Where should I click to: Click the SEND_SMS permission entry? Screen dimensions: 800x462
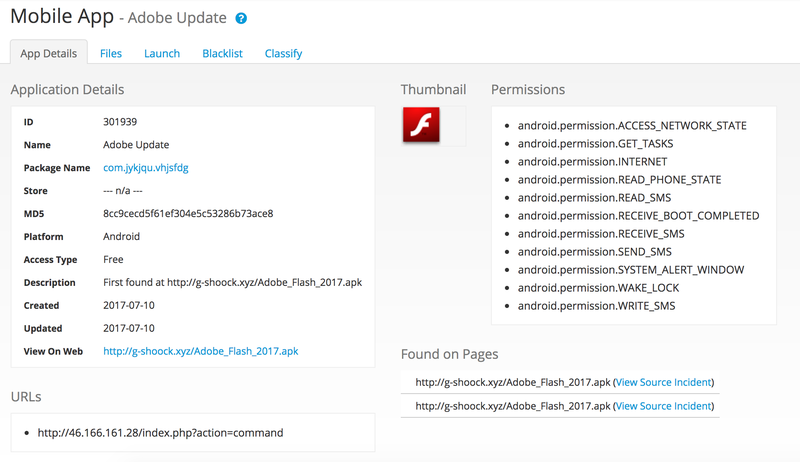[x=594, y=251]
